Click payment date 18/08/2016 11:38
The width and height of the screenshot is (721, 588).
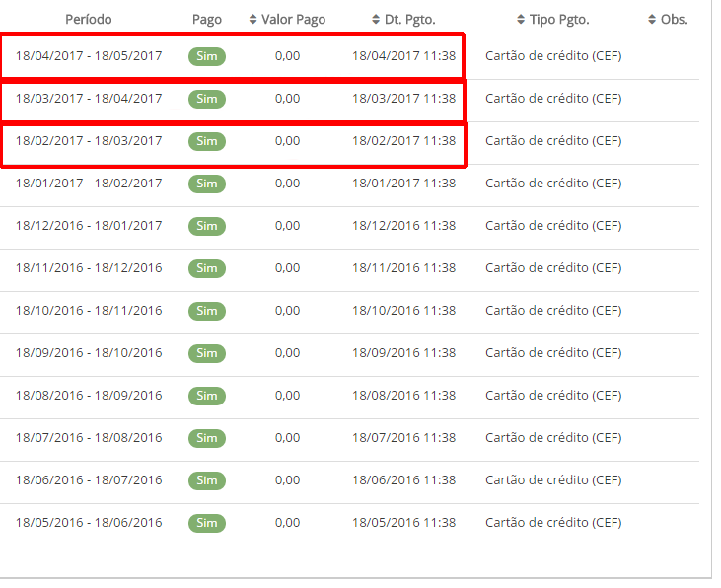click(403, 396)
